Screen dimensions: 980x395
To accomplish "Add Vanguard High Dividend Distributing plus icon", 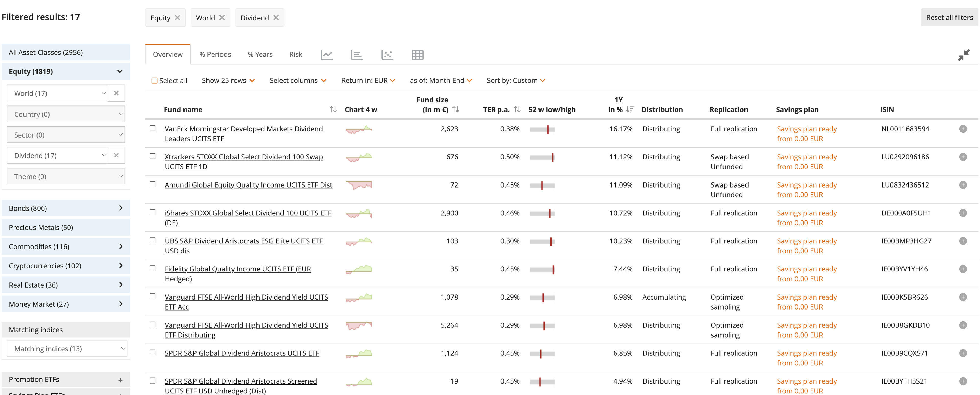I will [x=963, y=325].
